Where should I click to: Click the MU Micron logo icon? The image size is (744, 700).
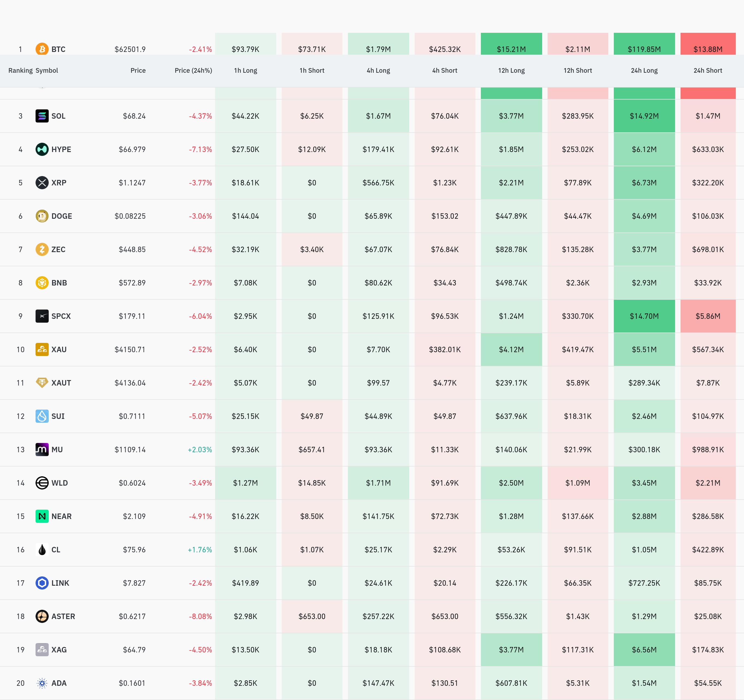click(42, 449)
